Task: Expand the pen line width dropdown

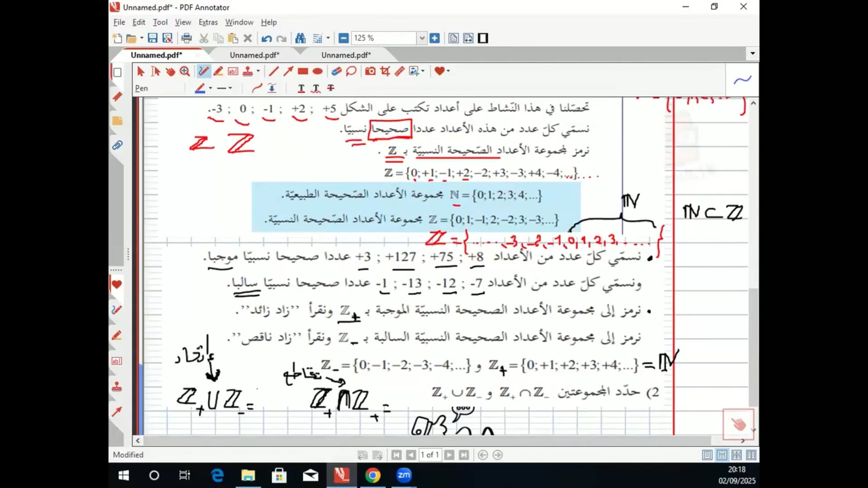Action: click(x=230, y=88)
